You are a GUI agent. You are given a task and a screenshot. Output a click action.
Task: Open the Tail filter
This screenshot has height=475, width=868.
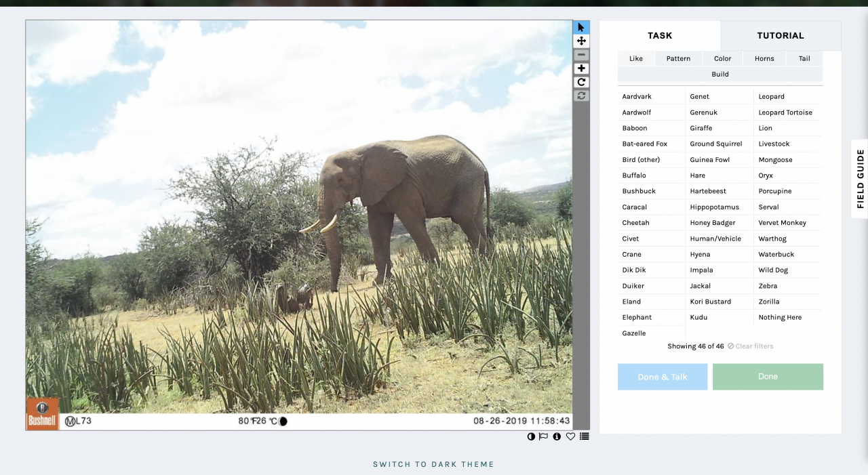(x=804, y=58)
